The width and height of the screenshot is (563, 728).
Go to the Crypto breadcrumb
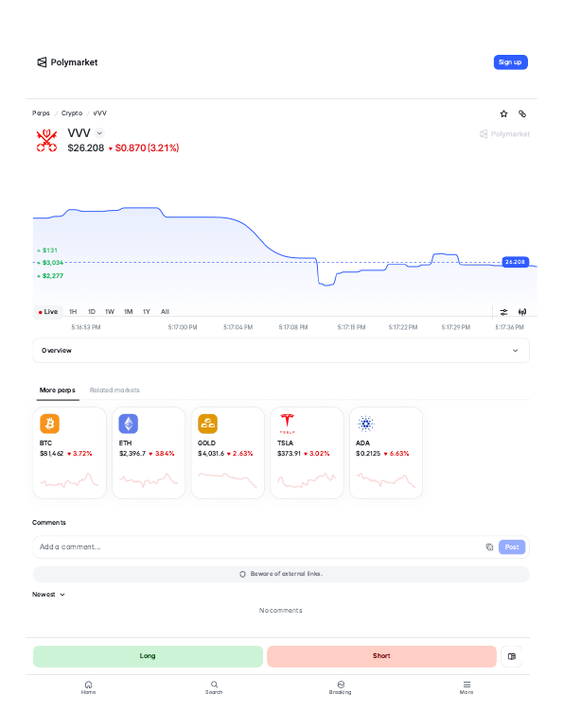pyautogui.click(x=72, y=113)
